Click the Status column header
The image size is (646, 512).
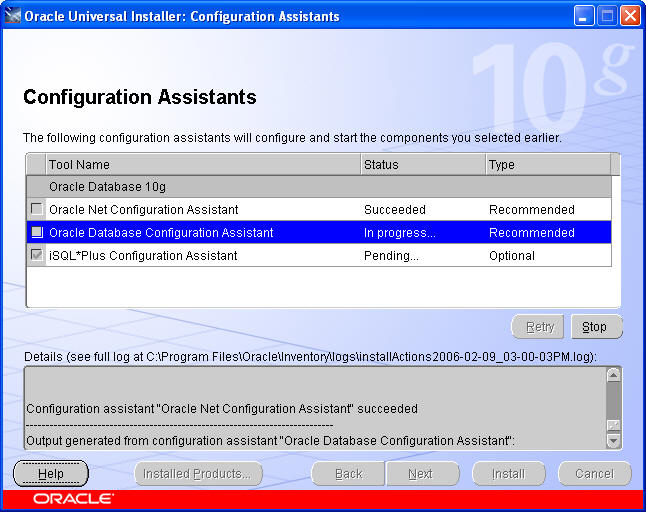423,164
